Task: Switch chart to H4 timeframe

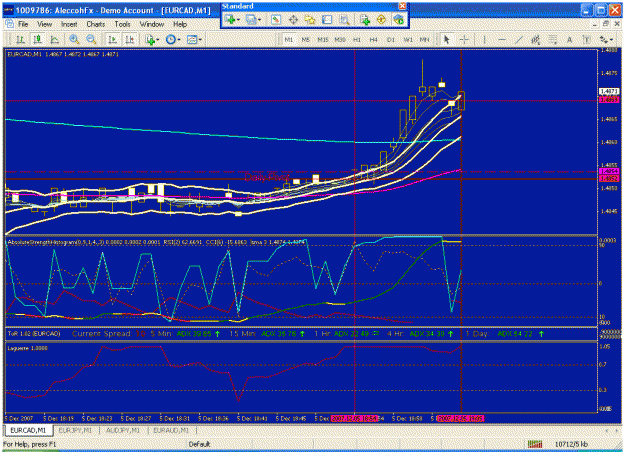Action: [373, 39]
